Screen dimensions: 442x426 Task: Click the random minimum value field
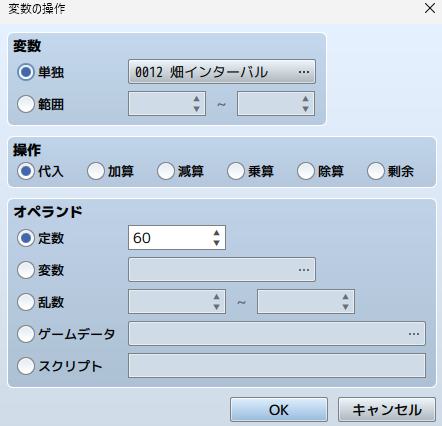[177, 302]
